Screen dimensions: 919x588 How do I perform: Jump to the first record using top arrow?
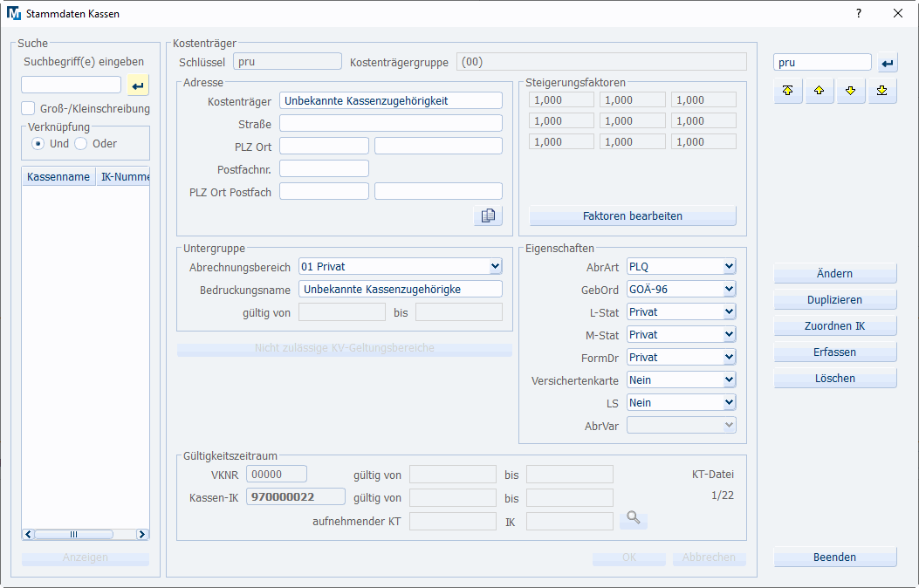pyautogui.click(x=788, y=91)
